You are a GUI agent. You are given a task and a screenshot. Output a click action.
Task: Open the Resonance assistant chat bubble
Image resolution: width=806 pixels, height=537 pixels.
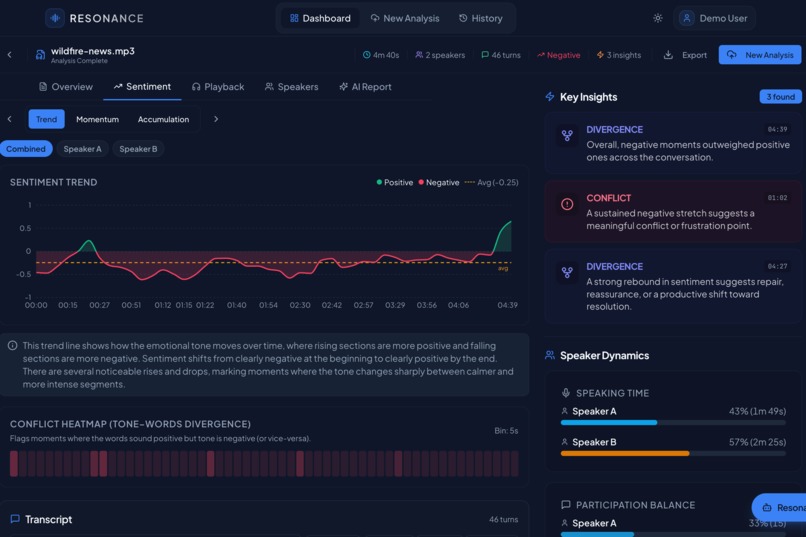click(779, 508)
